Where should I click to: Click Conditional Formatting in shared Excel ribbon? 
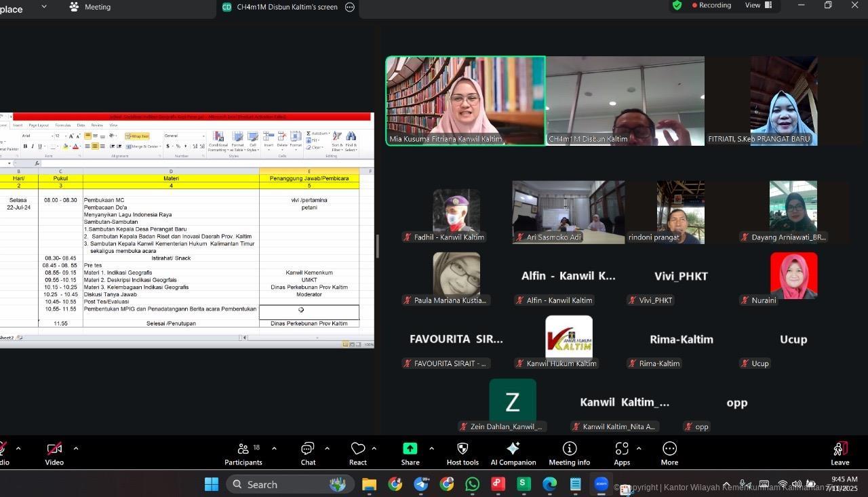(218, 141)
